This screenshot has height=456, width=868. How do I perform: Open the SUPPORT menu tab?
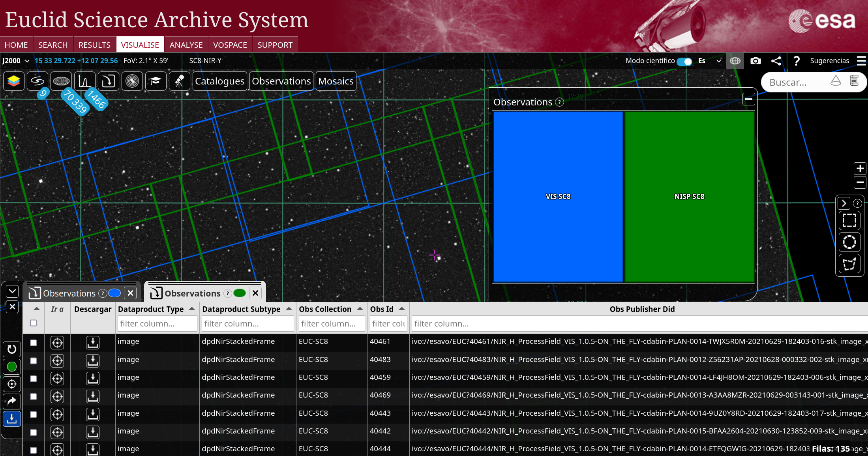click(x=275, y=45)
